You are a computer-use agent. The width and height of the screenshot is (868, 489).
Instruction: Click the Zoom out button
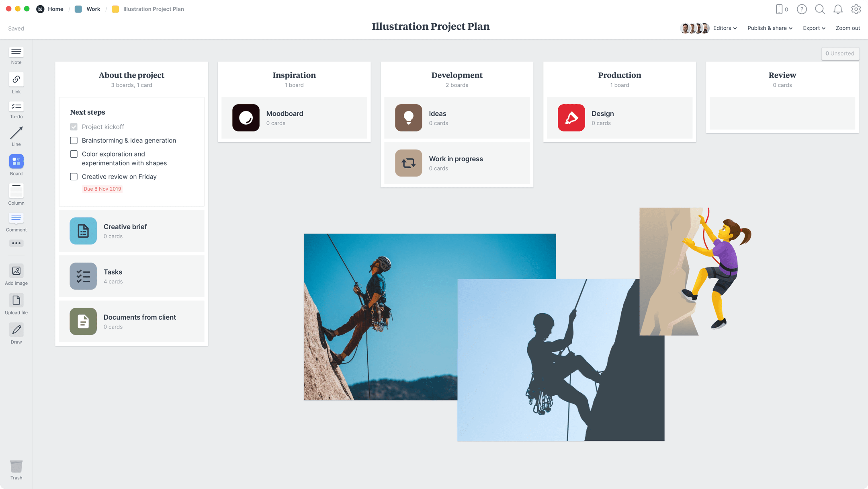(x=848, y=28)
